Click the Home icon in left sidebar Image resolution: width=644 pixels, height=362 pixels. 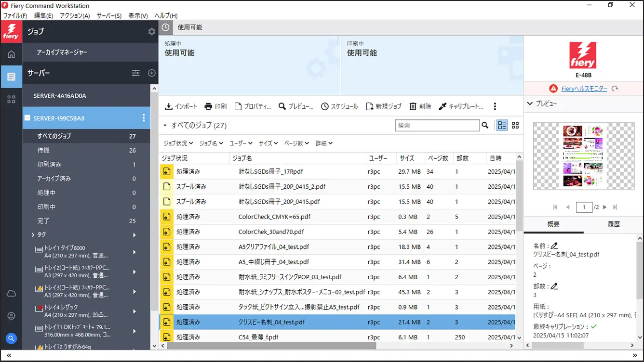pos(11,54)
